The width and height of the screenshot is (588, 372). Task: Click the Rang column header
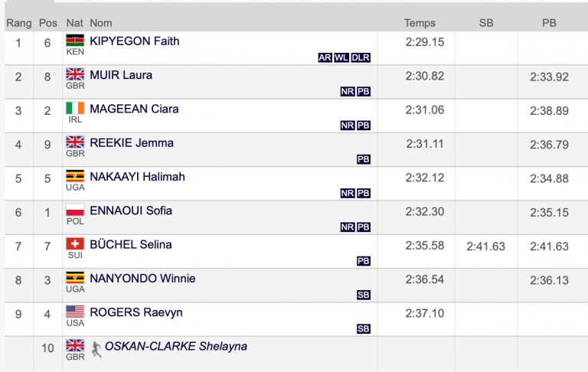18,23
